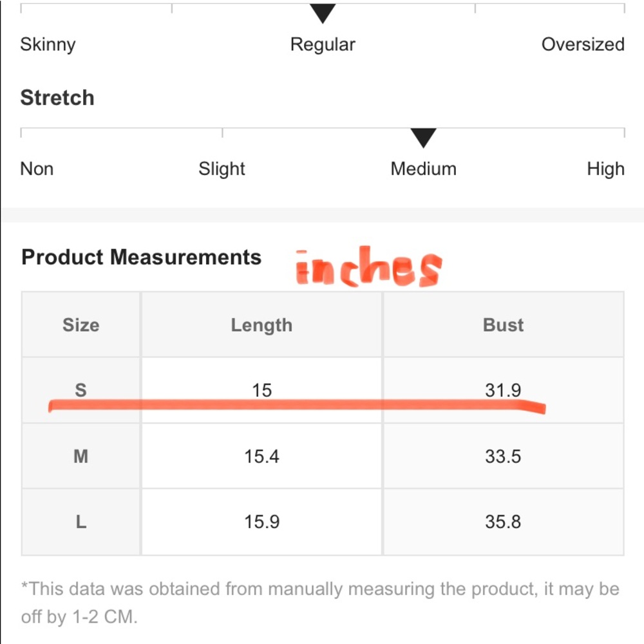This screenshot has height=644, width=644.
Task: Click the 15.9 length measurement cell
Action: click(x=261, y=522)
